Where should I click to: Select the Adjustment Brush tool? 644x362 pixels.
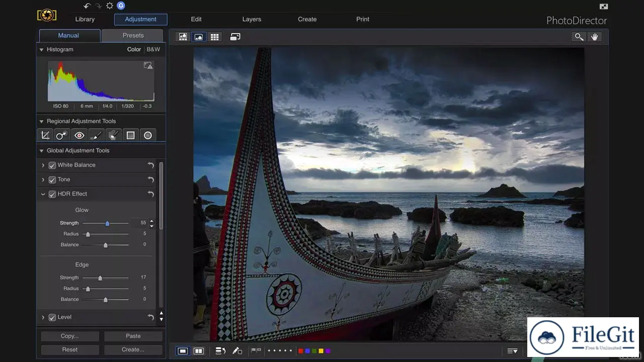(97, 135)
